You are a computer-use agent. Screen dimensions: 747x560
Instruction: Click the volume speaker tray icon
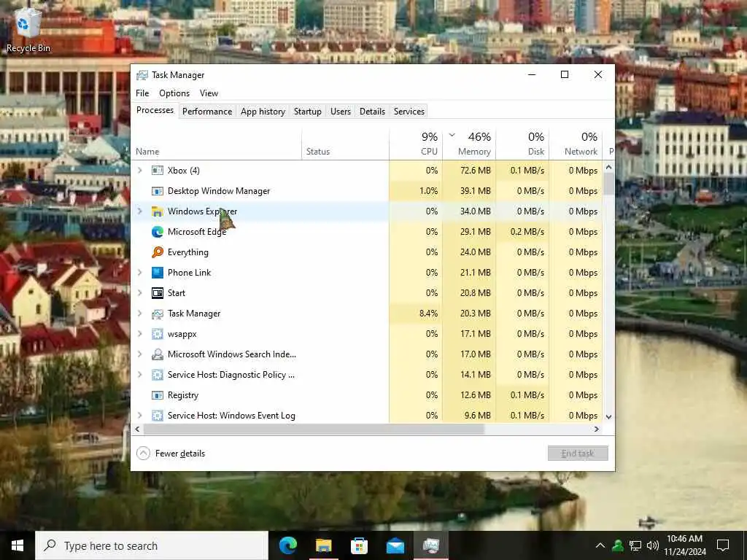point(653,545)
